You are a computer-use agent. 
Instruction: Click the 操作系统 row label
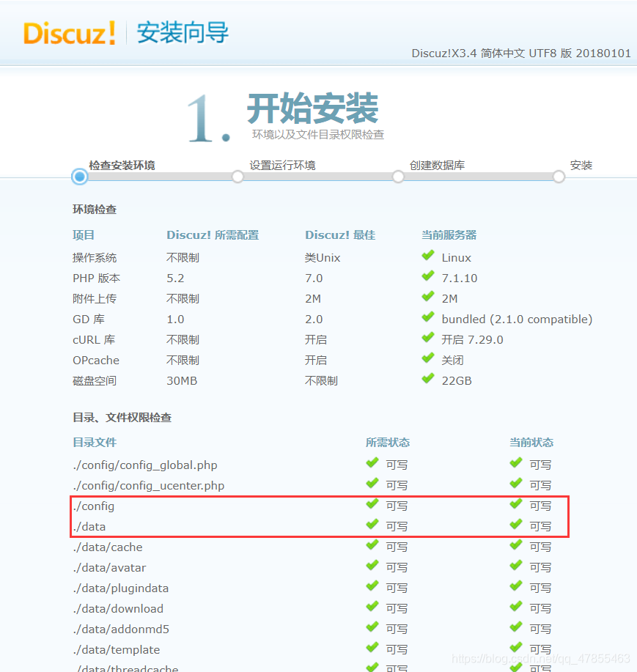coord(95,257)
